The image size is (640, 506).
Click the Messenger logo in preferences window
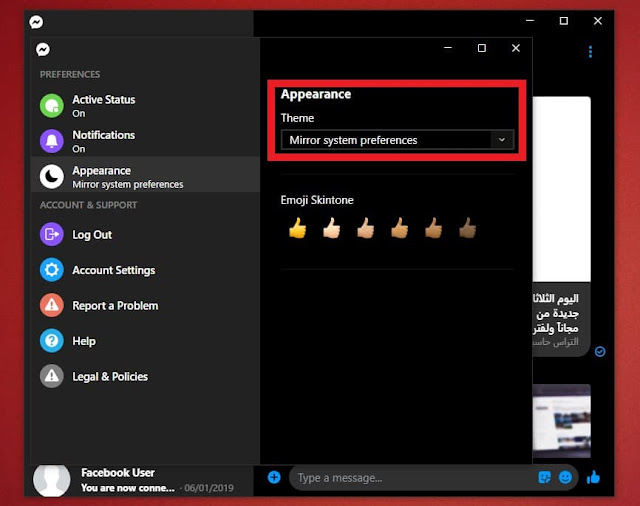click(x=43, y=49)
